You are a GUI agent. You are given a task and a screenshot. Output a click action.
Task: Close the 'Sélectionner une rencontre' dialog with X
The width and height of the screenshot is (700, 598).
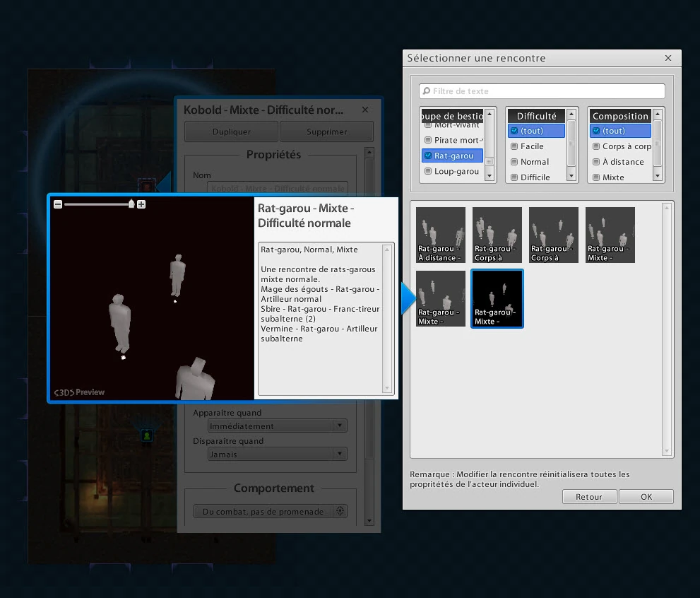click(x=668, y=58)
